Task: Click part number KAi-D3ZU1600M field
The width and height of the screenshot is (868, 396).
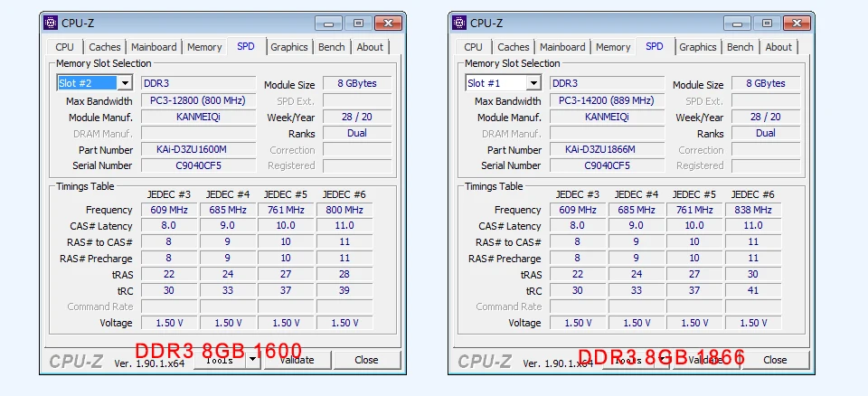Action: pyautogui.click(x=198, y=149)
